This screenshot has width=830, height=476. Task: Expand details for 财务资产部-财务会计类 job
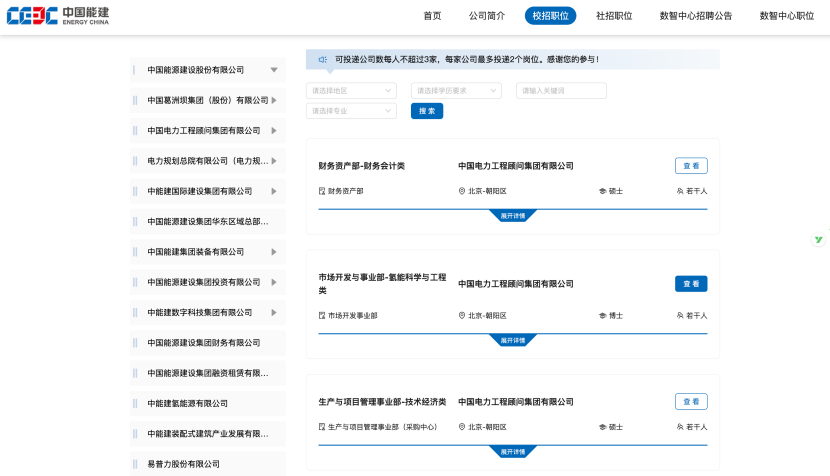pos(512,215)
